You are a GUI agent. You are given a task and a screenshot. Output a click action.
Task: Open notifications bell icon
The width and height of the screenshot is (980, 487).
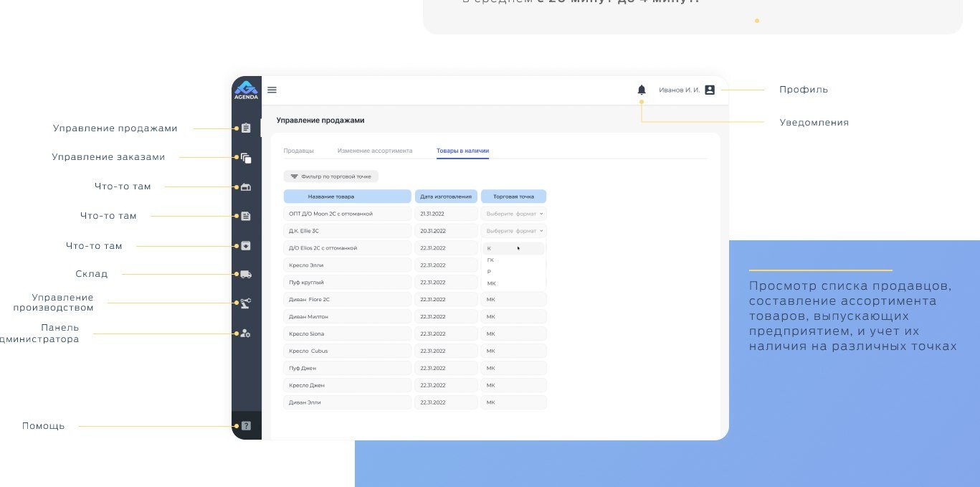point(642,90)
